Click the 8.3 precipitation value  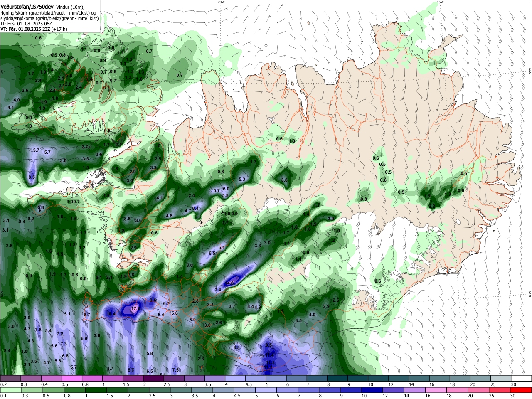(x=237, y=347)
